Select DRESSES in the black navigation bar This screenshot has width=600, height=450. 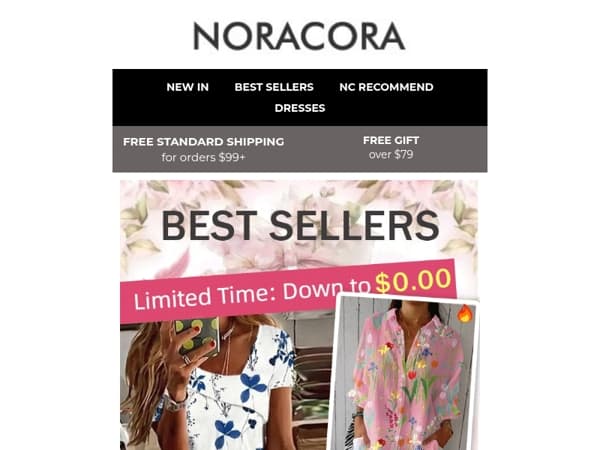[x=300, y=108]
